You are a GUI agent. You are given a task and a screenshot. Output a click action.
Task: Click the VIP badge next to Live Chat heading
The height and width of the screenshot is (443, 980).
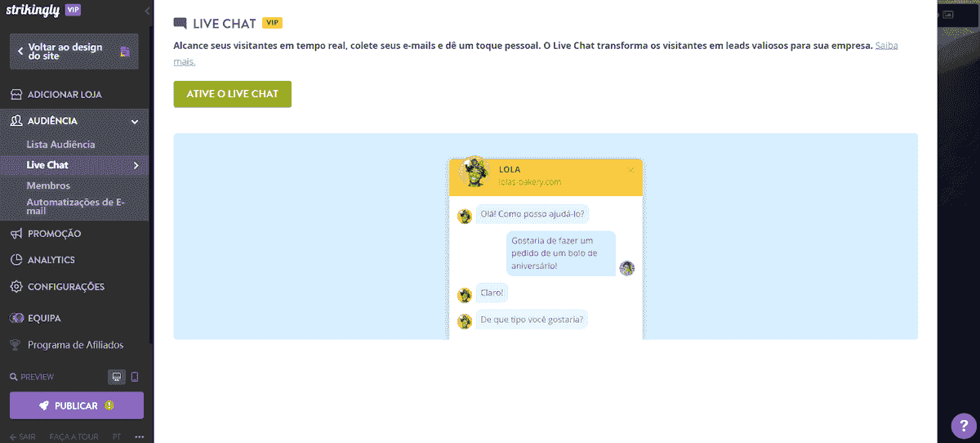point(272,23)
